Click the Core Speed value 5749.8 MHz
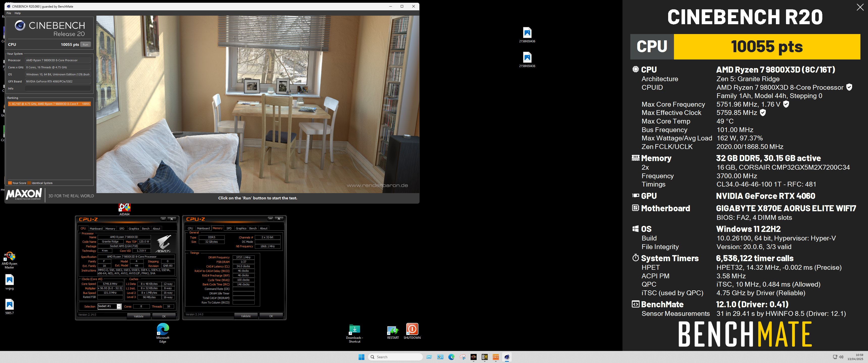This screenshot has width=868, height=363. (110, 284)
